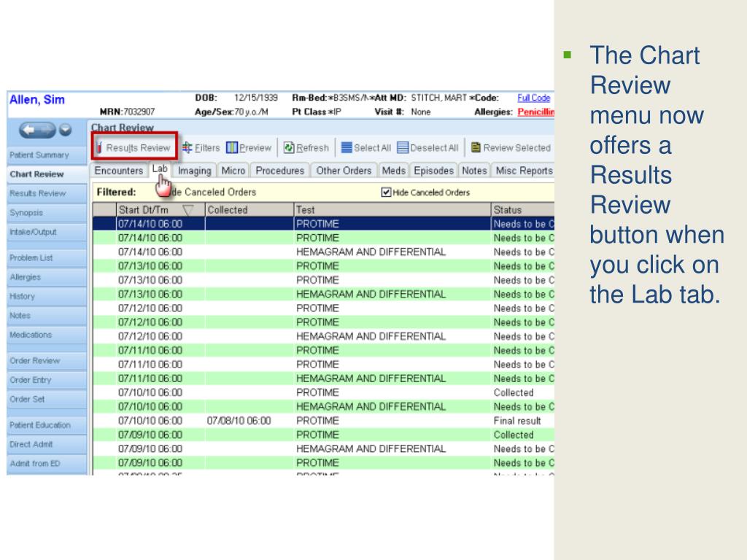Click the Collected column header

pyautogui.click(x=249, y=210)
